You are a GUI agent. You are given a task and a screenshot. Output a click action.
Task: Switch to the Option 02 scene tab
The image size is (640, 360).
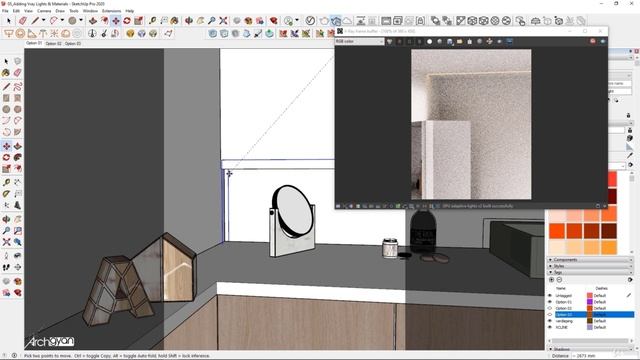tap(53, 43)
